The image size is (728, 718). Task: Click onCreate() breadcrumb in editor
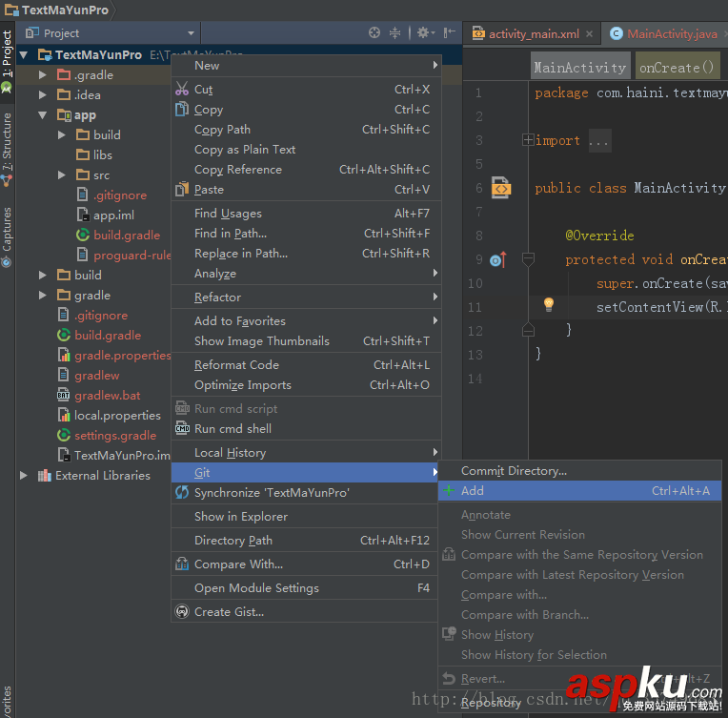pos(677,68)
